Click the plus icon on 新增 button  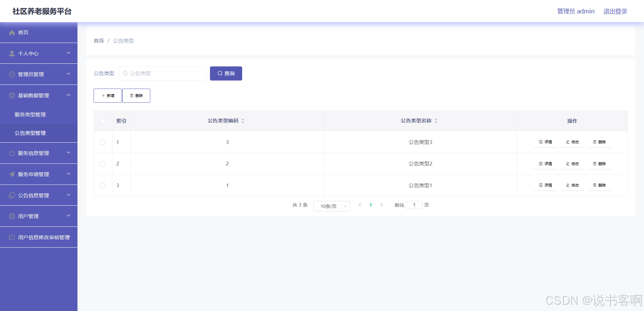click(104, 95)
